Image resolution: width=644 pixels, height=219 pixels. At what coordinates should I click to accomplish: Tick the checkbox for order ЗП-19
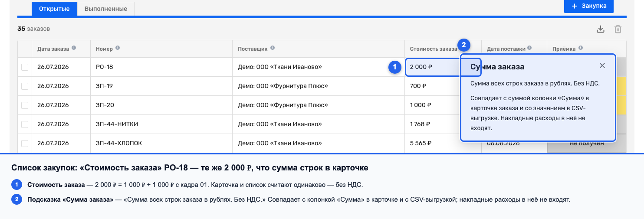tap(25, 86)
